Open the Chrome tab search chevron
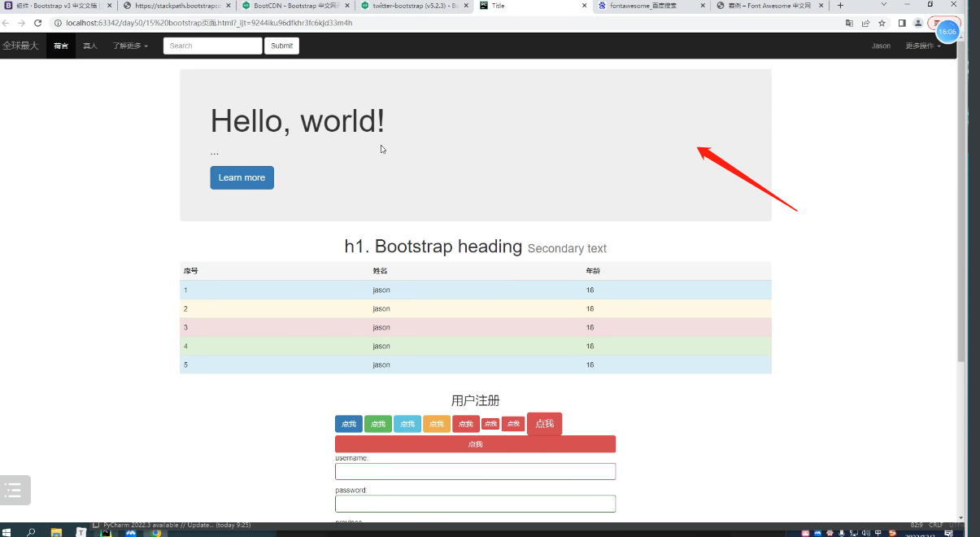980x537 pixels. click(884, 5)
